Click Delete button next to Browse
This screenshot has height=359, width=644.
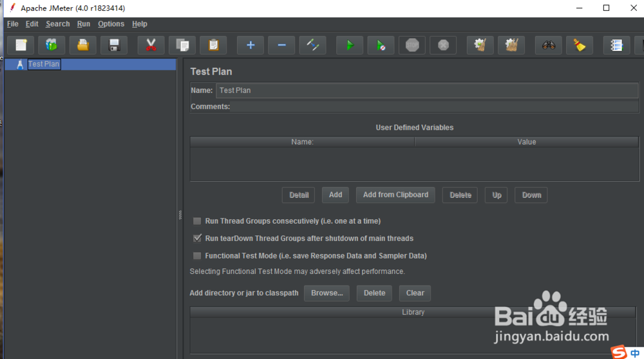374,293
